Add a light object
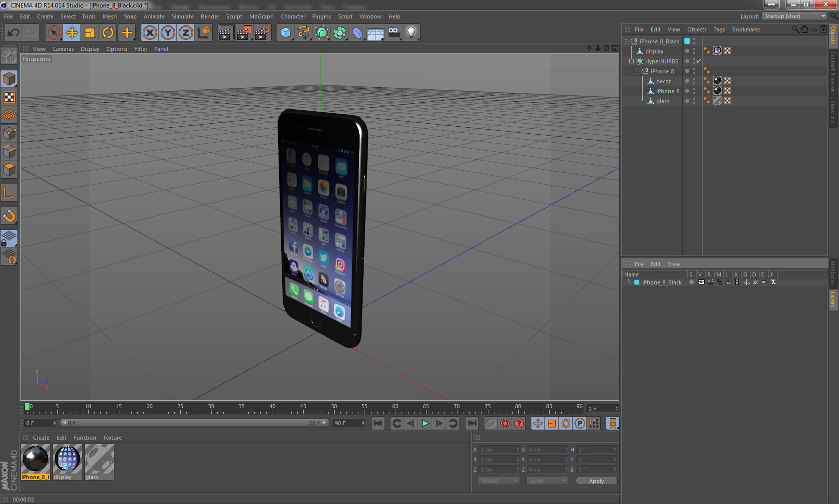 click(x=412, y=33)
